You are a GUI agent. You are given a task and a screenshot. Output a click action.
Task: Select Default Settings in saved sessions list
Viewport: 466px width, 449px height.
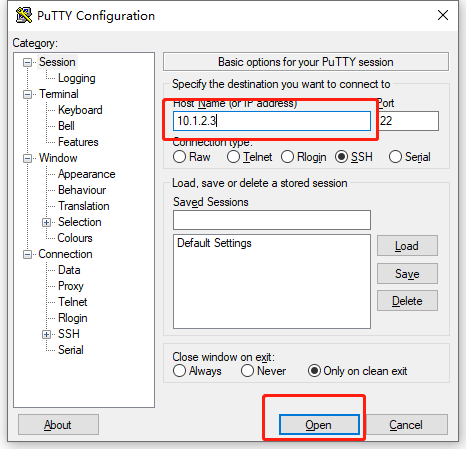[214, 243]
